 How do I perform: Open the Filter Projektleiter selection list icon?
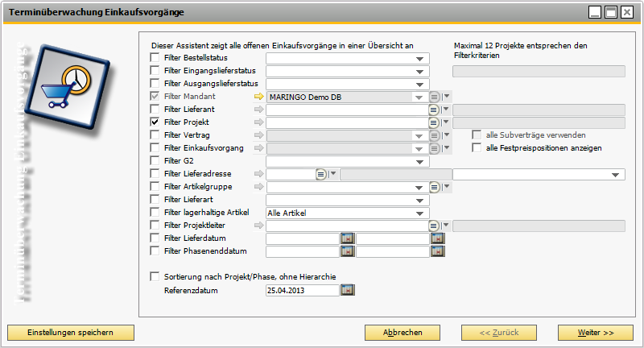coord(433,226)
